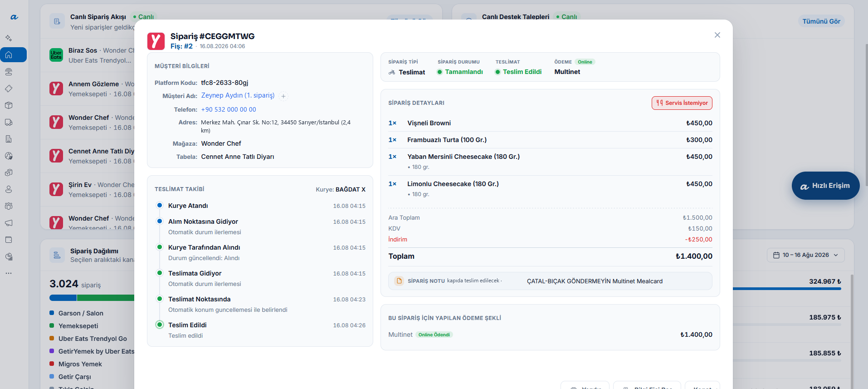Select Garson / Salon legend entry
Image resolution: width=868 pixels, height=389 pixels.
pyautogui.click(x=77, y=313)
